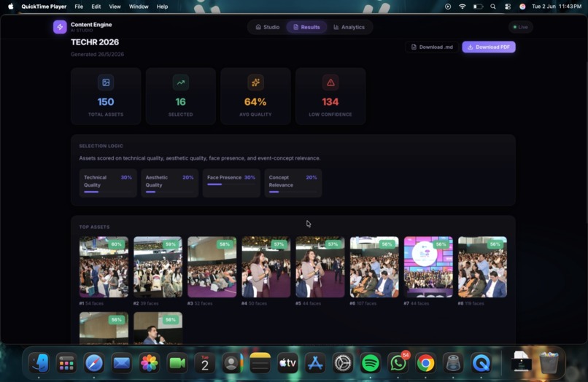The height and width of the screenshot is (382, 588).
Task: Click the Download PDF button
Action: pos(489,47)
